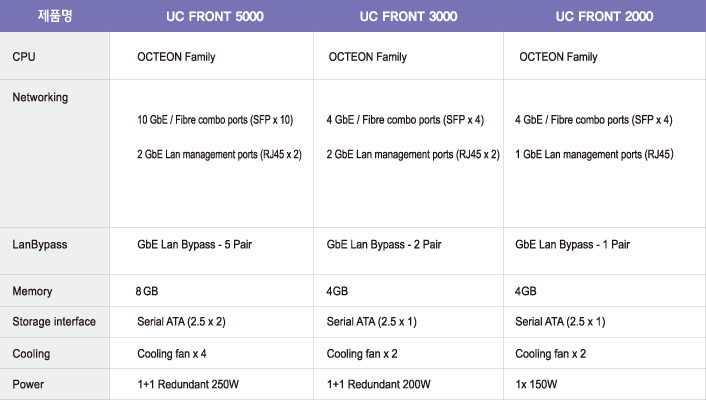Select the Power row label
Screen dimensions: 706x401
coord(28,384)
